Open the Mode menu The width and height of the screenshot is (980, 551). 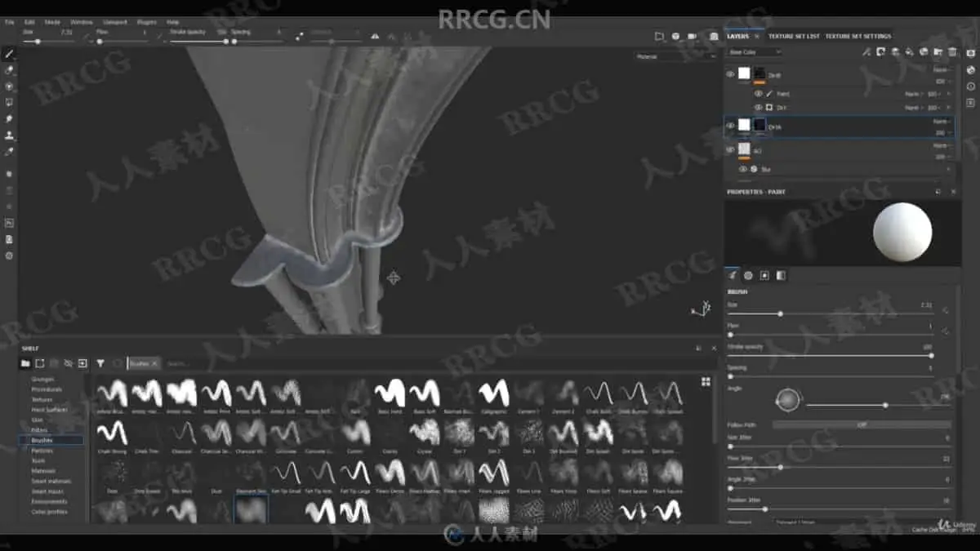coord(52,22)
